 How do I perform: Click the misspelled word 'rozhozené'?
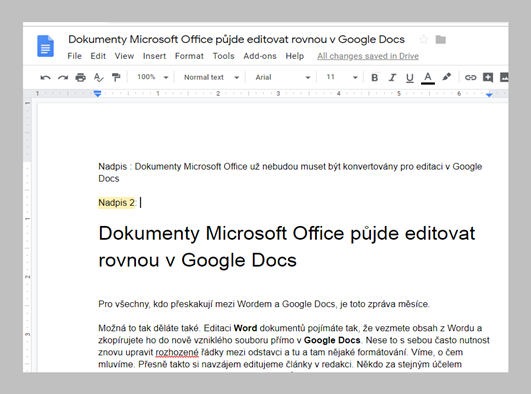177,352
